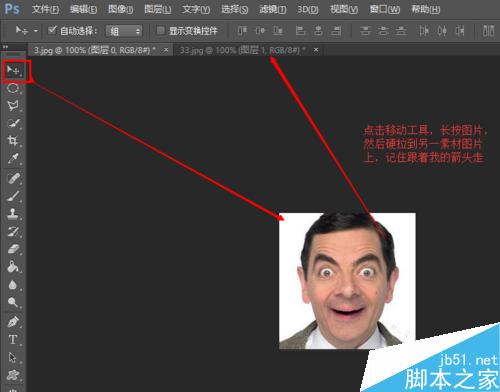The height and width of the screenshot is (392, 500).
Task: Click Align Vertical Centers icon
Action: click(x=260, y=31)
